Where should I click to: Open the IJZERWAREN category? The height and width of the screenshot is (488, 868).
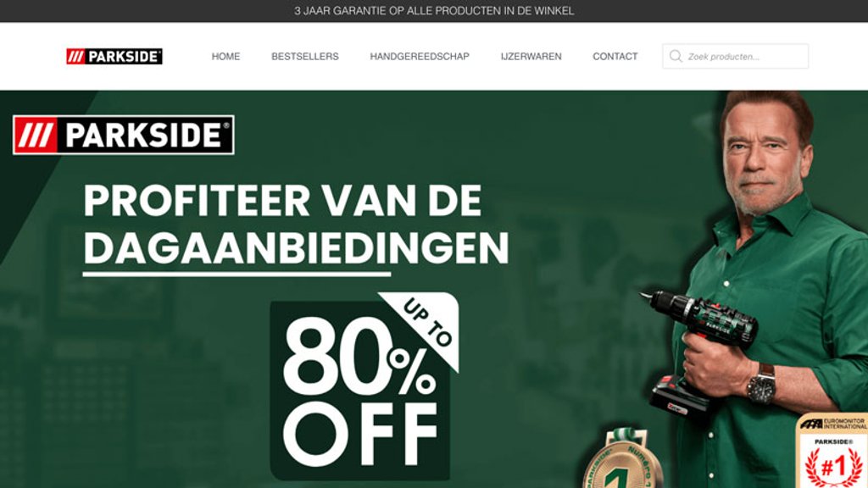pyautogui.click(x=531, y=57)
